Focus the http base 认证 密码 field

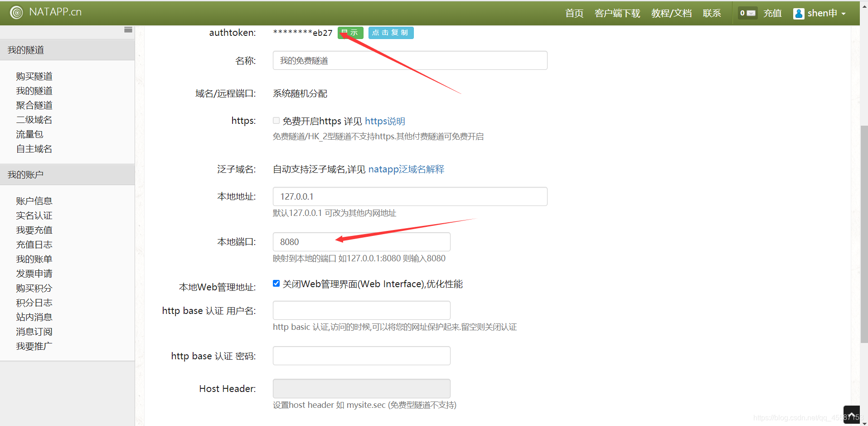pos(361,356)
